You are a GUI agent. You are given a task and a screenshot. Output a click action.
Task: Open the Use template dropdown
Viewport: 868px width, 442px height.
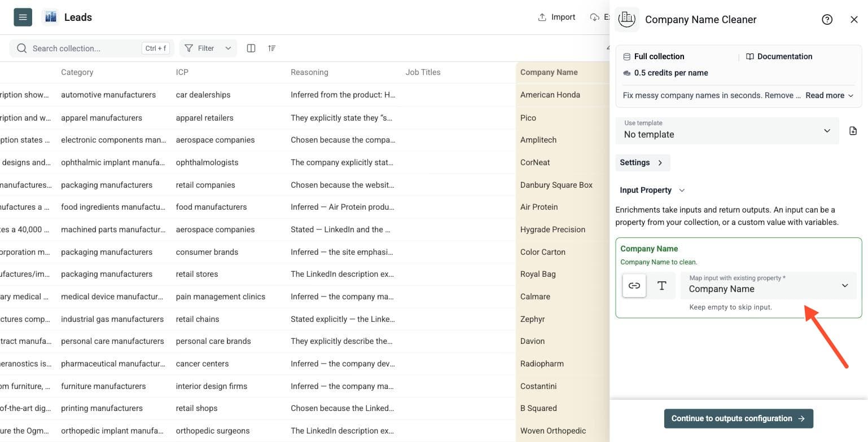point(727,130)
